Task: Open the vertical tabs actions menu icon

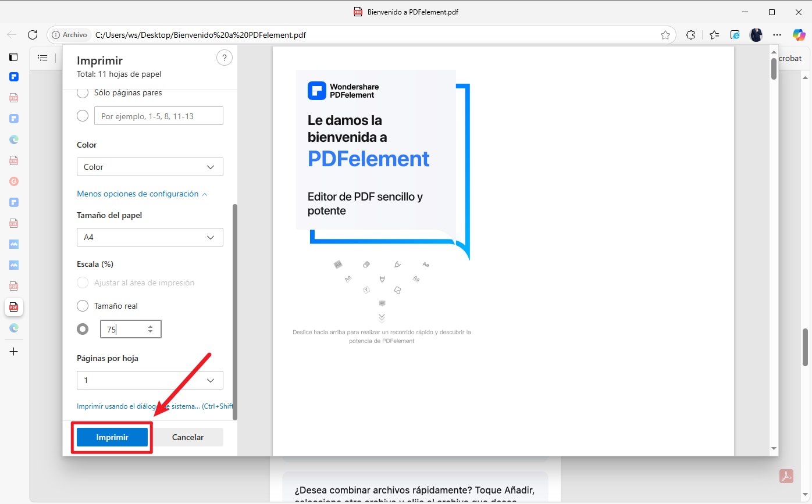Action: [x=13, y=57]
